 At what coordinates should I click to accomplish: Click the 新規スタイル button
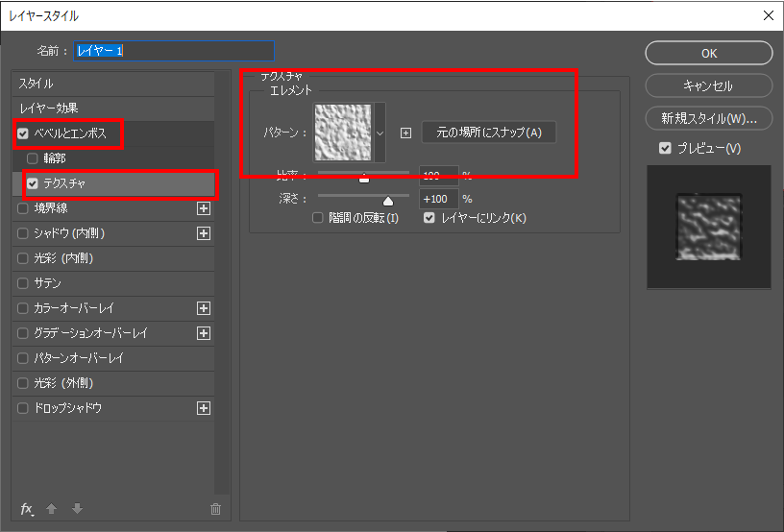[x=708, y=119]
